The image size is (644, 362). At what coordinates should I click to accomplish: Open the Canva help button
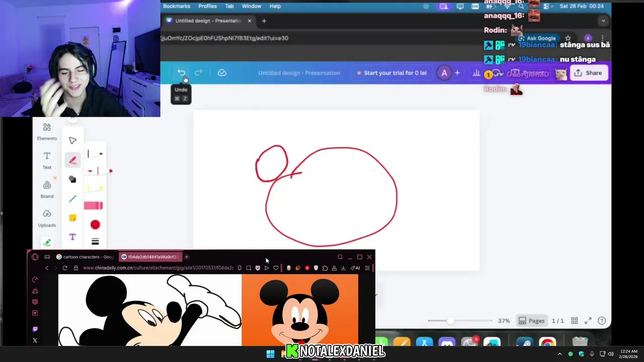coord(602,321)
